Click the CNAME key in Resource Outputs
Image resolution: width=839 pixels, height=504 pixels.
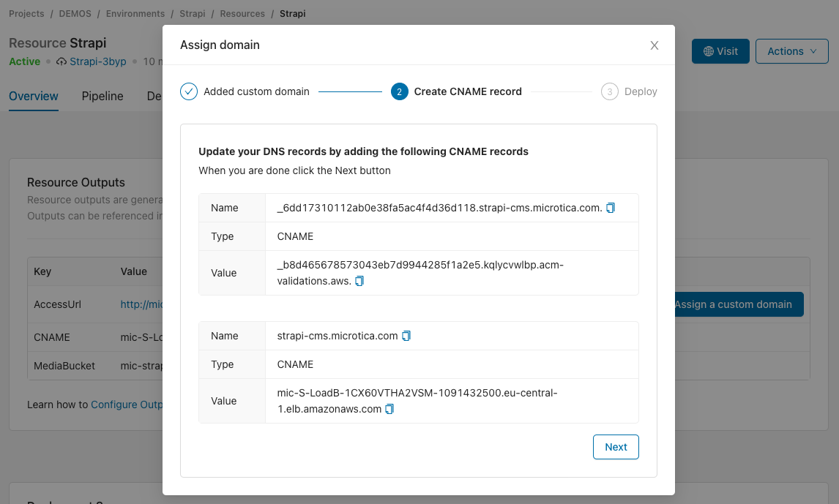point(52,338)
